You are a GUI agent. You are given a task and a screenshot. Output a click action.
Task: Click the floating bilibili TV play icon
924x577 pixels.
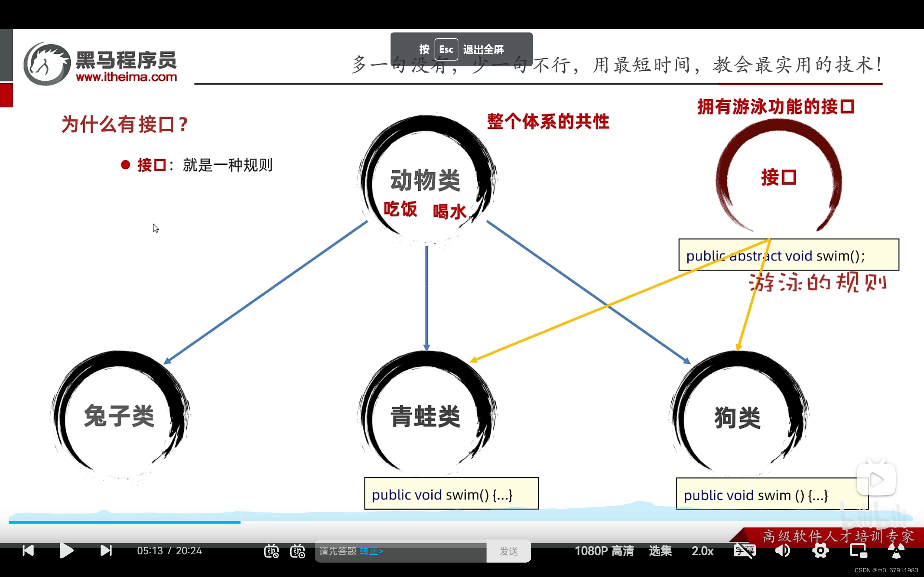tap(876, 480)
